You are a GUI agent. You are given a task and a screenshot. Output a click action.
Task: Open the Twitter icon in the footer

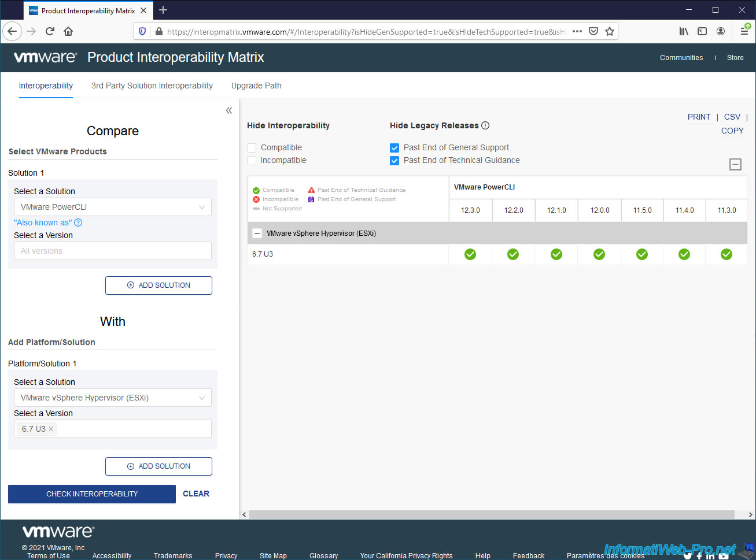click(x=688, y=556)
